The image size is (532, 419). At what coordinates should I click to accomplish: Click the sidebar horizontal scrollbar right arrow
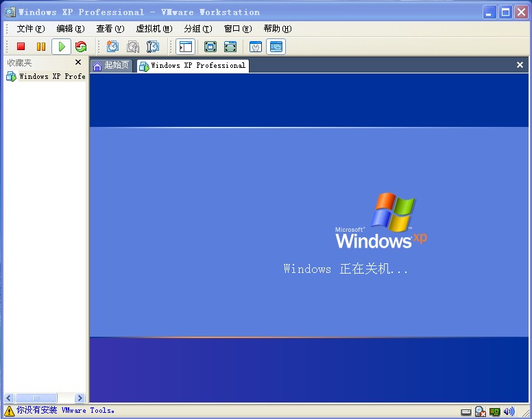click(80, 398)
